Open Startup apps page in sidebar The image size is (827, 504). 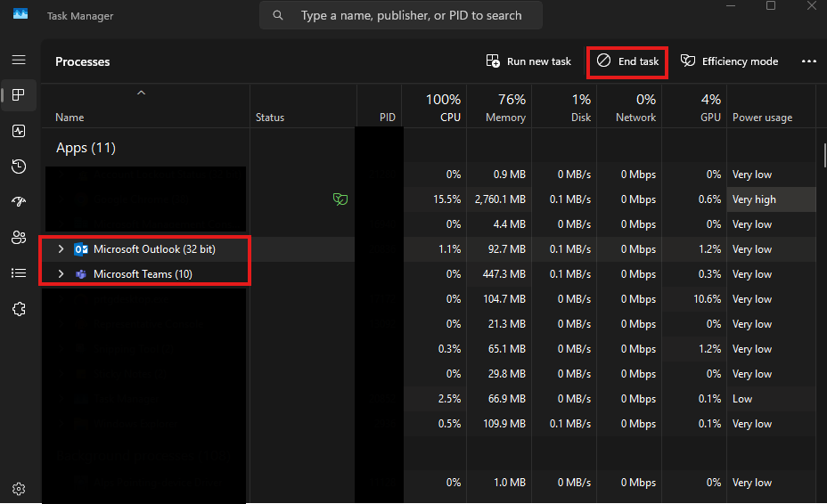tap(19, 201)
